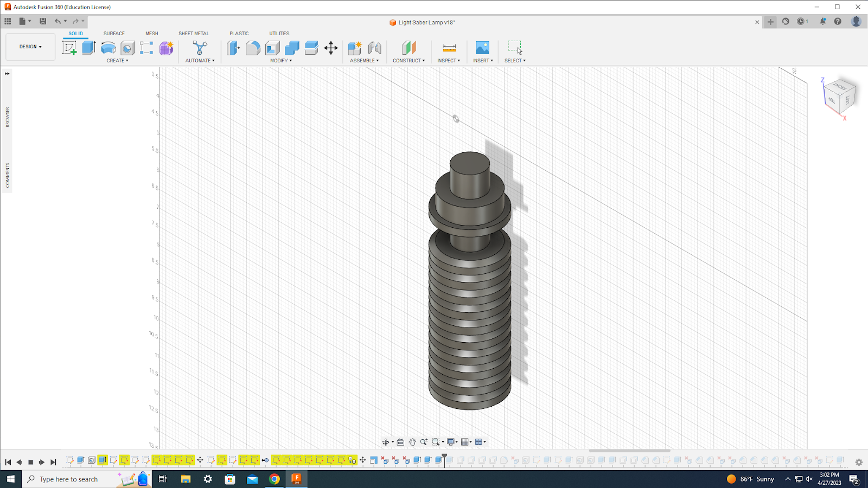Viewport: 868px width, 488px height.
Task: Switch to the SHEET METAL tab
Action: point(194,34)
